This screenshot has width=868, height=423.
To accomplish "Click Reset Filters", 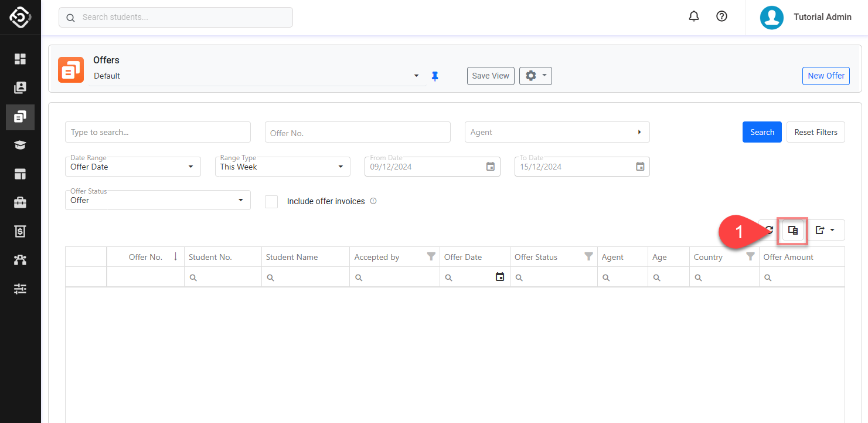I will (x=816, y=132).
